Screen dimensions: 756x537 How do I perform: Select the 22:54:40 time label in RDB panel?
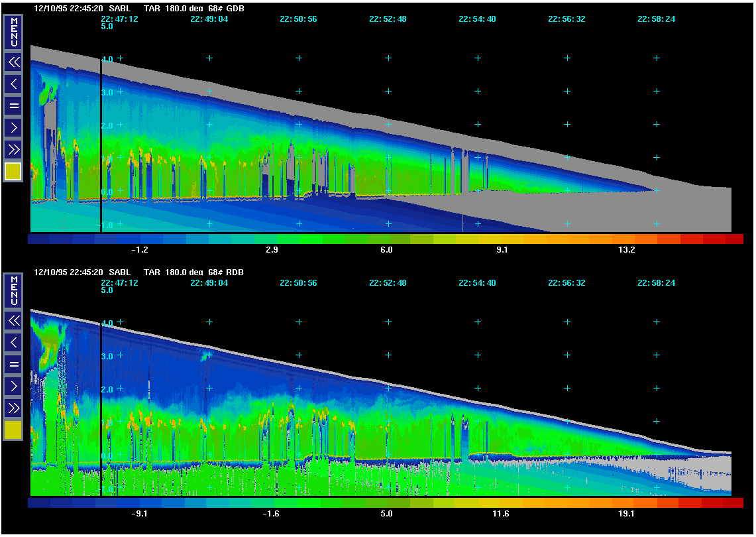[477, 283]
